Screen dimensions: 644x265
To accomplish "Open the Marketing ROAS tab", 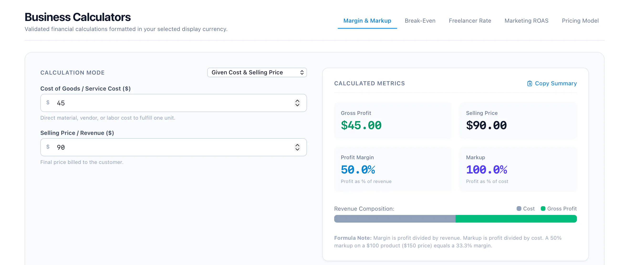I will click(526, 21).
